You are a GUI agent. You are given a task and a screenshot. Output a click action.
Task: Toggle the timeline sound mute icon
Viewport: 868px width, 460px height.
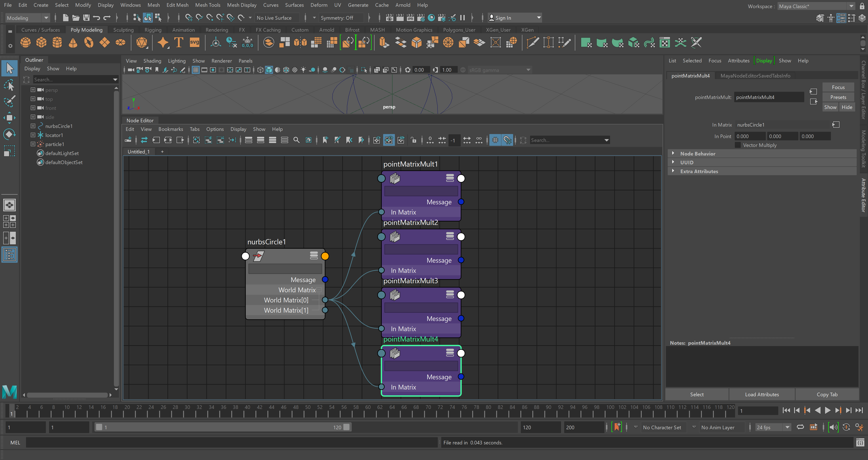tap(833, 427)
